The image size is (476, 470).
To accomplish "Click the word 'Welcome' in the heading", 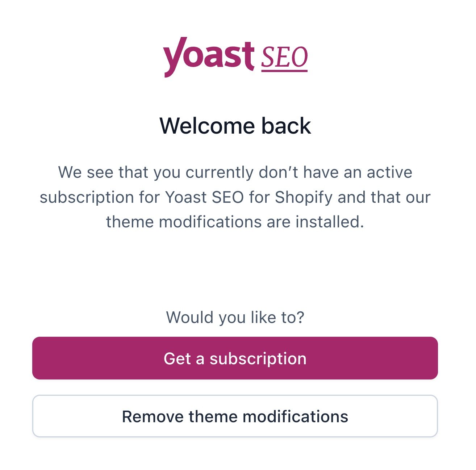I will click(x=207, y=126).
